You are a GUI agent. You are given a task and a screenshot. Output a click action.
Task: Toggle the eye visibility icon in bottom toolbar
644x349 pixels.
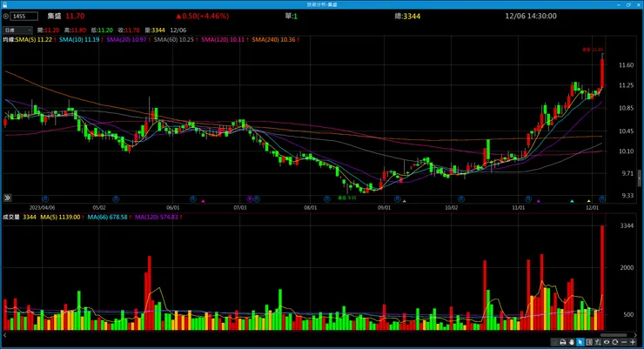click(x=607, y=342)
